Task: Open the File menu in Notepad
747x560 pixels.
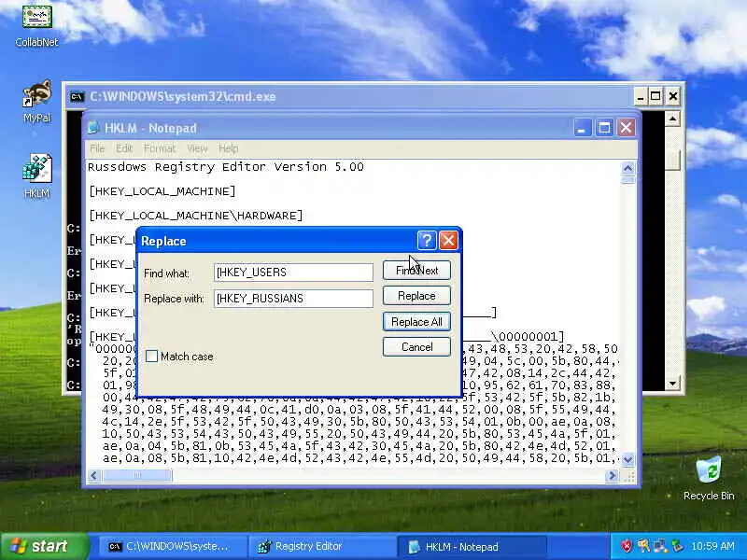Action: [97, 148]
